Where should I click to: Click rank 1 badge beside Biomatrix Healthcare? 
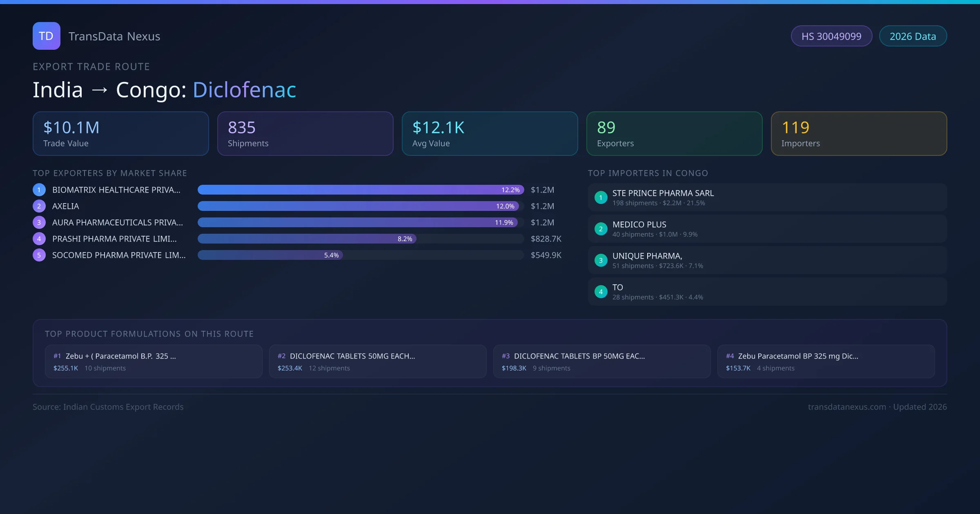pos(39,190)
